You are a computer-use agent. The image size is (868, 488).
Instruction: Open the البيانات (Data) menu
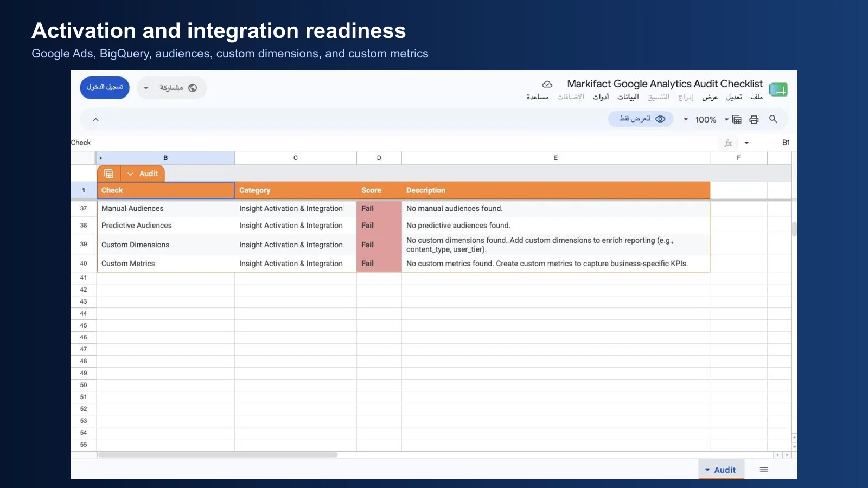pyautogui.click(x=628, y=97)
